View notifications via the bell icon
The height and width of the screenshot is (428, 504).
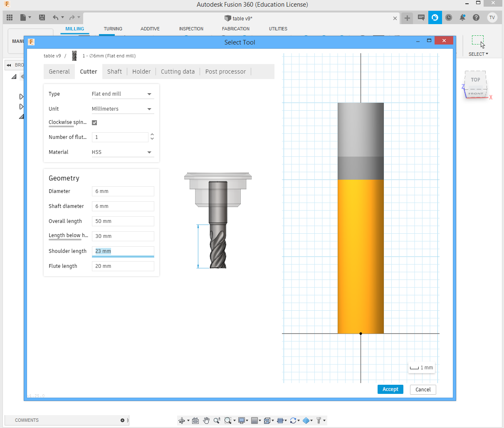[462, 17]
